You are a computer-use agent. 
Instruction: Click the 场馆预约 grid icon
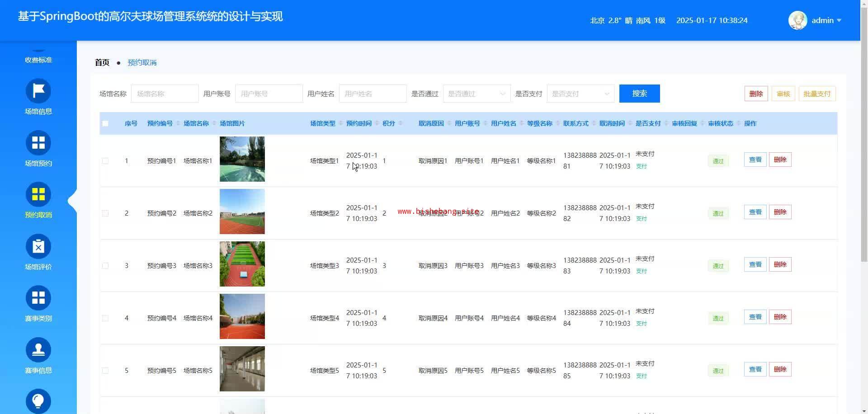click(38, 143)
